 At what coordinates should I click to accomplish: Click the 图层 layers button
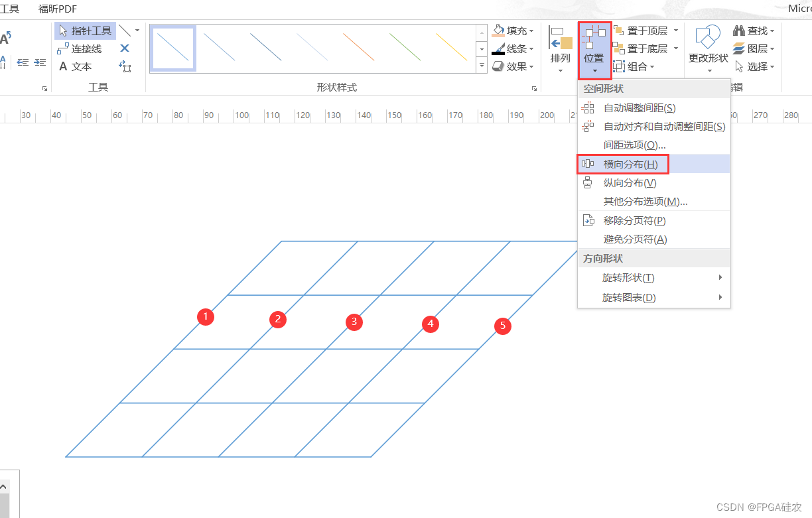(754, 48)
